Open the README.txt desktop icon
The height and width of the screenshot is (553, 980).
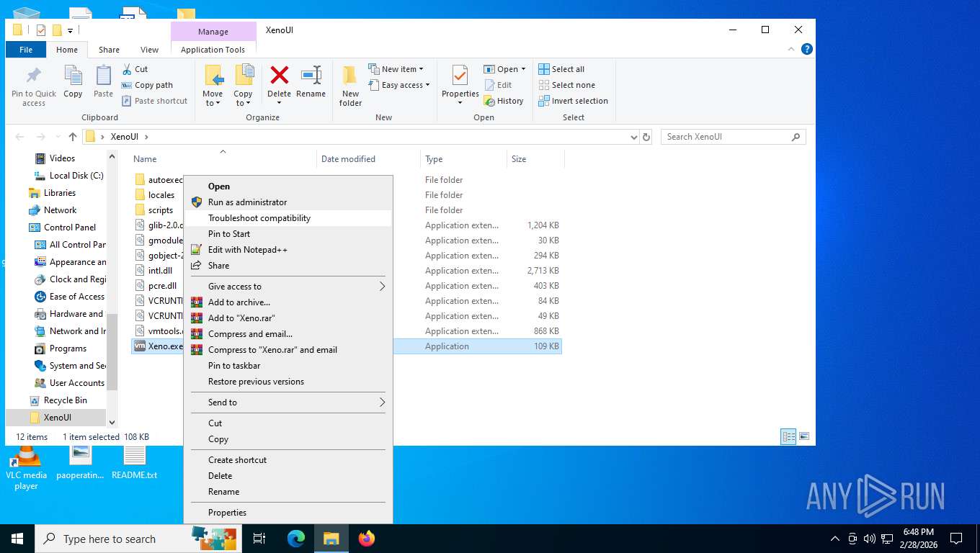[134, 462]
